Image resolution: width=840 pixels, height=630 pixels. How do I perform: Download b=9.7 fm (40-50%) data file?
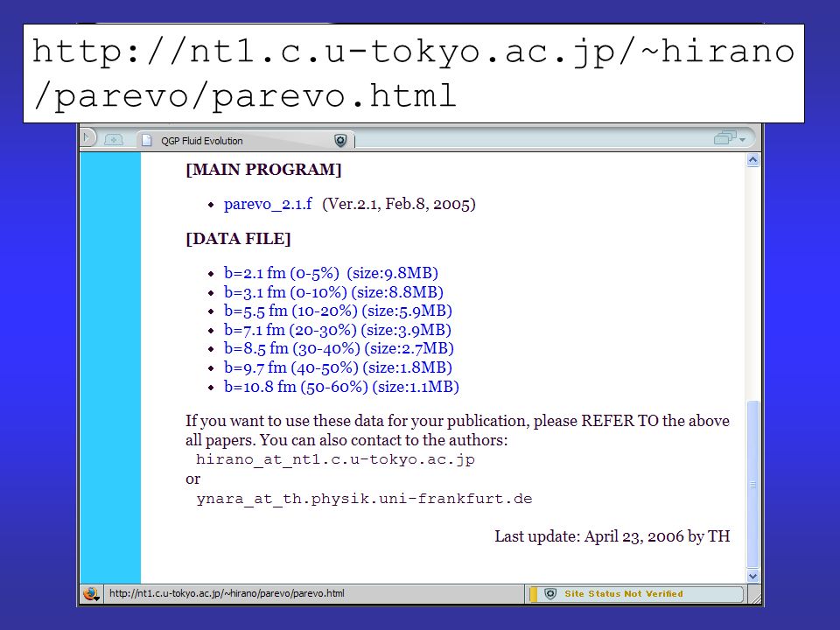pyautogui.click(x=338, y=367)
